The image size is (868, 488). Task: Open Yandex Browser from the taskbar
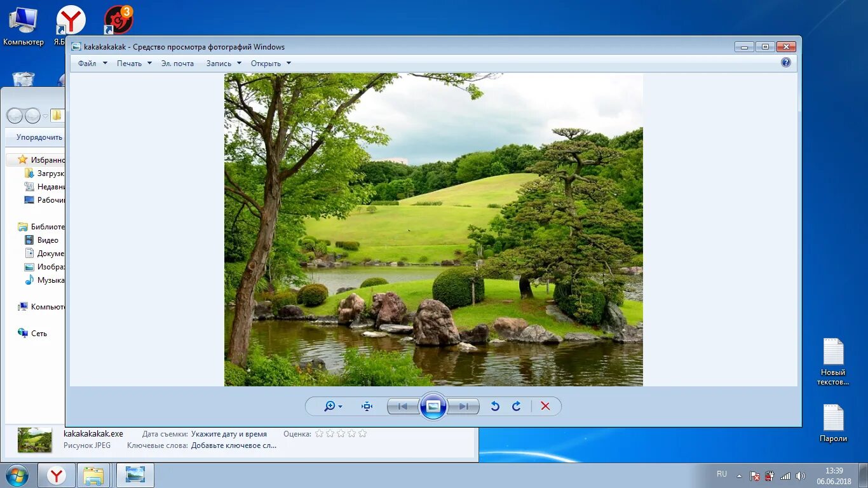point(57,475)
